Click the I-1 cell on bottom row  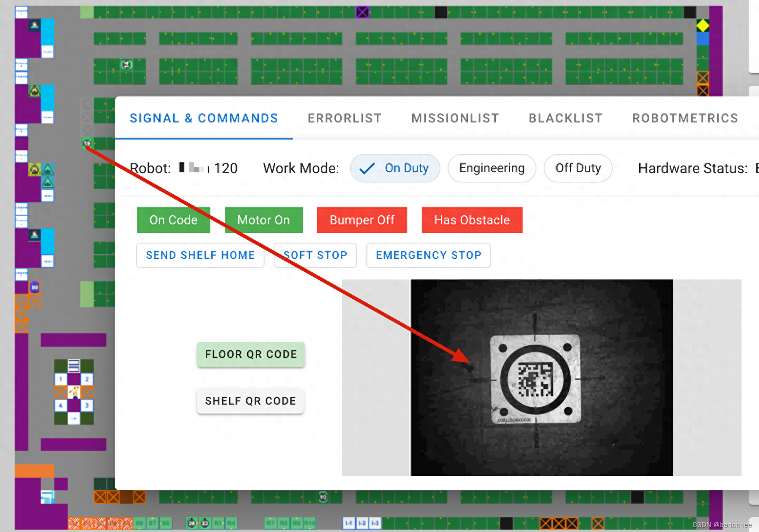(349, 523)
